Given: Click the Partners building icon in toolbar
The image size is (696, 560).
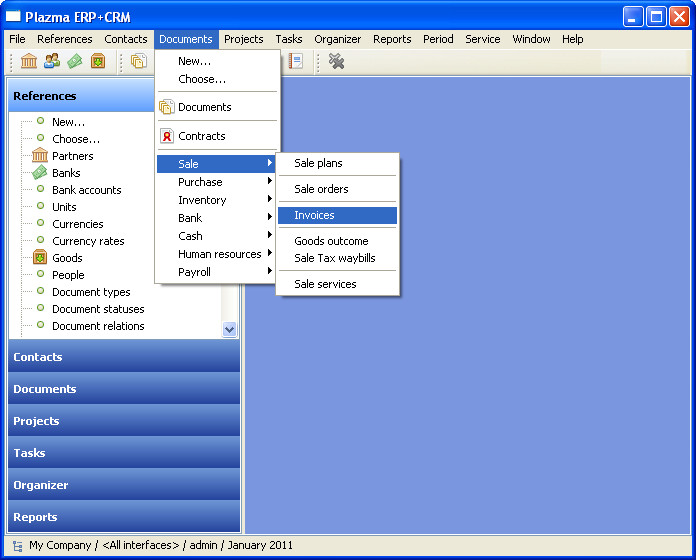Looking at the screenshot, I should point(28,62).
